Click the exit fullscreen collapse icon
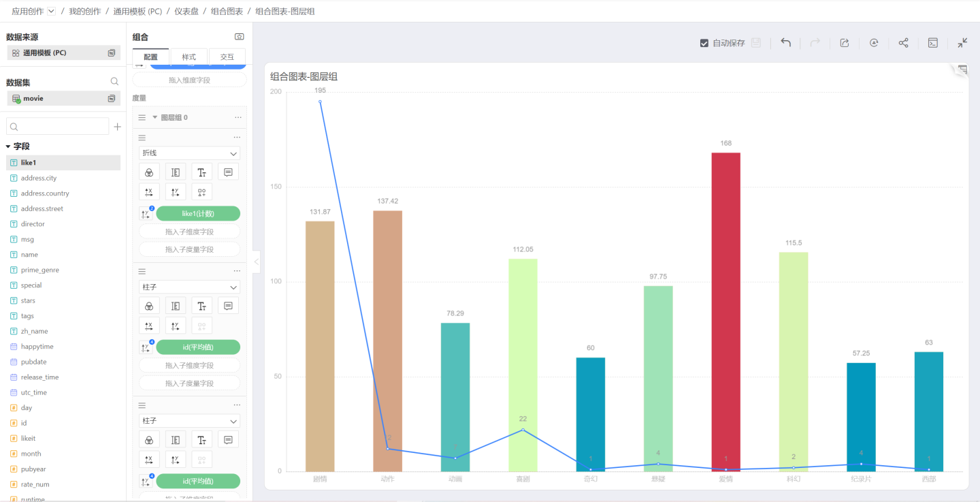The image size is (980, 502). 962,43
